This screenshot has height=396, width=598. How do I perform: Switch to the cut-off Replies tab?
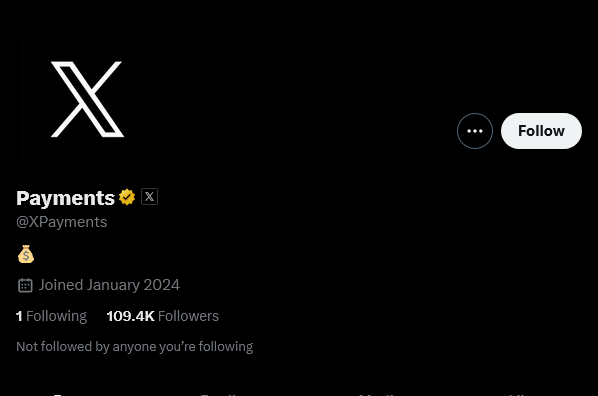218,394
